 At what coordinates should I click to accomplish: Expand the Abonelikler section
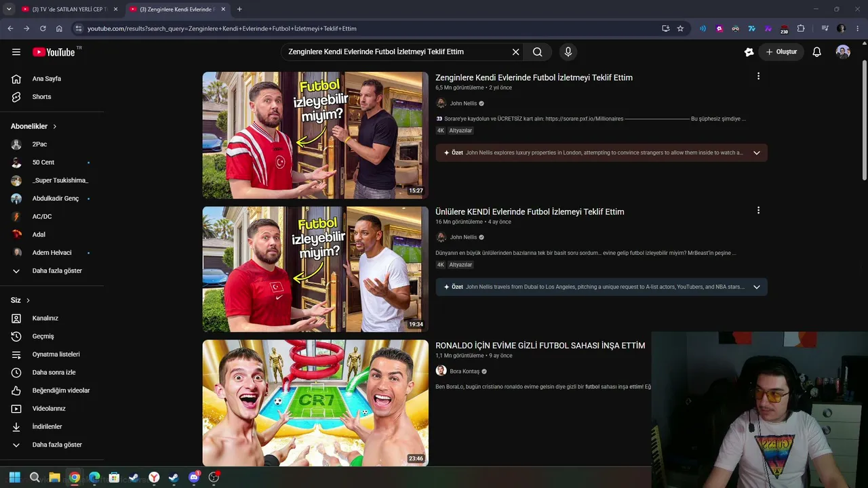click(34, 126)
